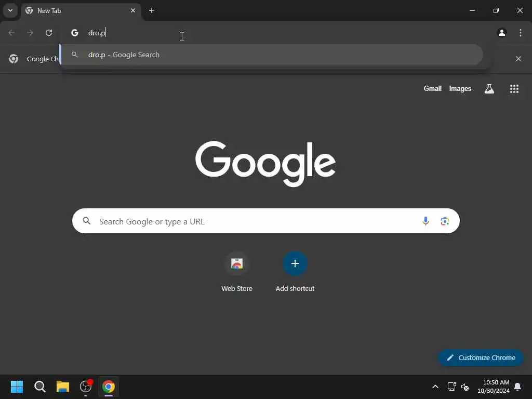Start voice search with microphone icon

click(x=425, y=221)
